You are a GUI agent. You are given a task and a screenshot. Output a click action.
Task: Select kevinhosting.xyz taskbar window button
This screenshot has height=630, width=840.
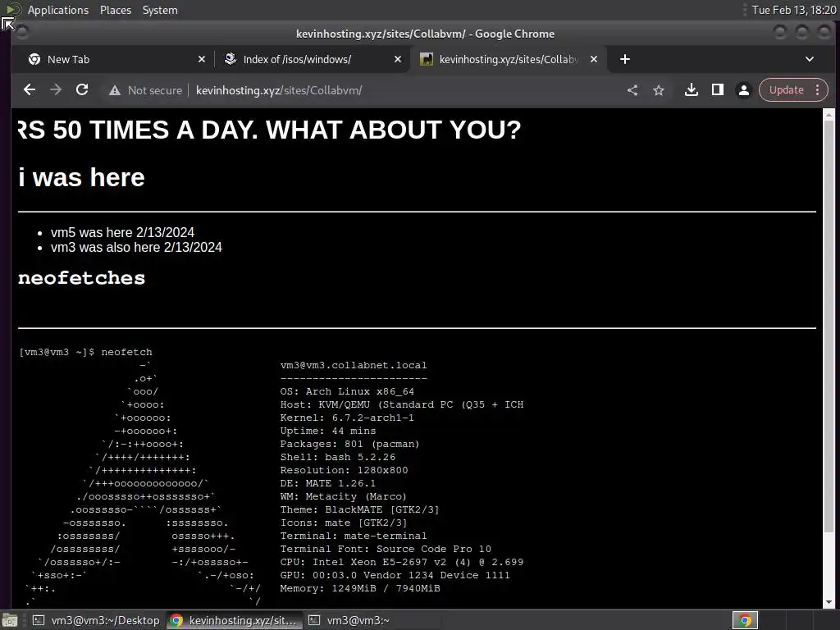(x=234, y=620)
